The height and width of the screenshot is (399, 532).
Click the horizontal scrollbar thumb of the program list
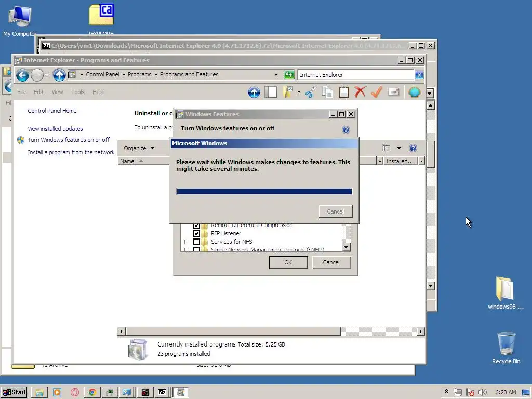coord(233,331)
